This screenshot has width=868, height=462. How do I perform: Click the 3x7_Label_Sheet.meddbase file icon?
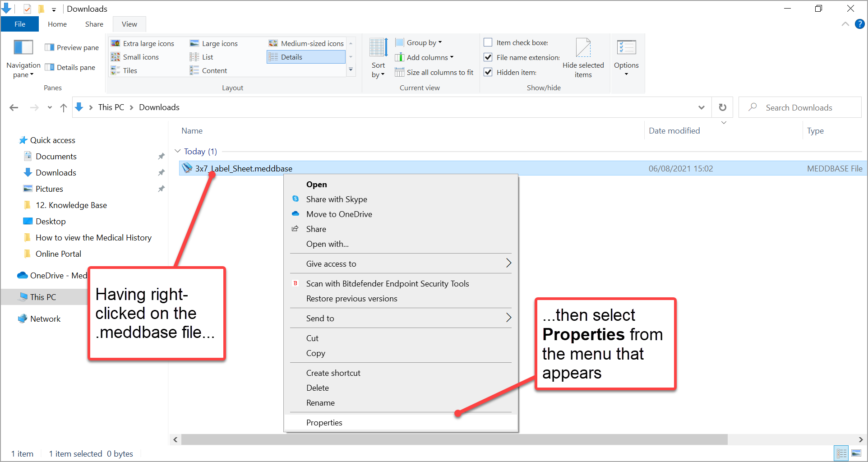[x=187, y=168]
